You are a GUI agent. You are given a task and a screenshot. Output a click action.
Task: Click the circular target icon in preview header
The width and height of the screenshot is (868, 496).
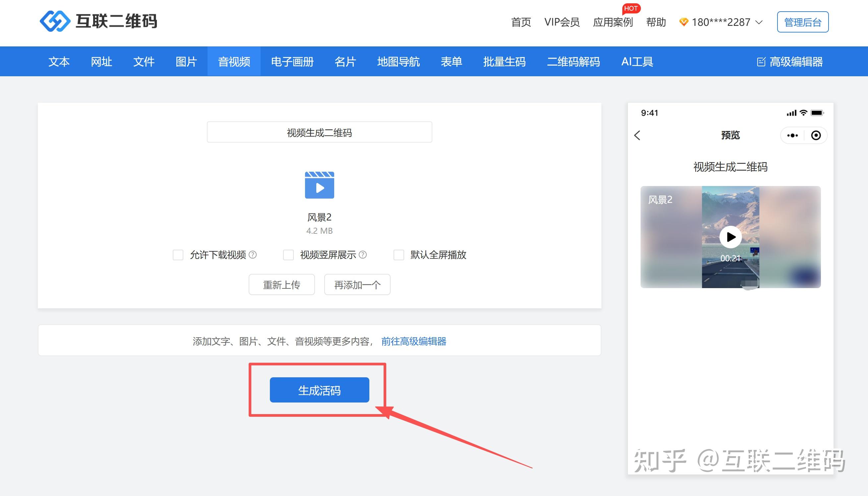coord(816,135)
